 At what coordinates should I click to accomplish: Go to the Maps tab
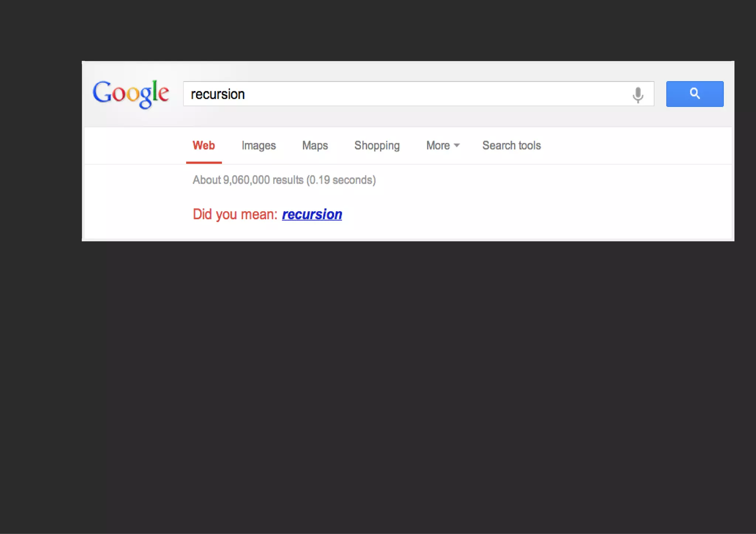[x=315, y=145]
